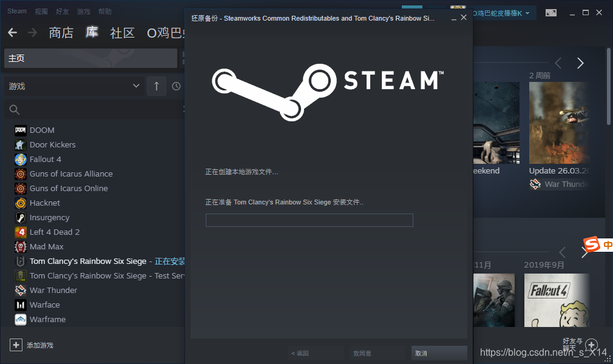Select Left 4 Dead 2 list entry
This screenshot has height=364, width=613.
point(55,232)
